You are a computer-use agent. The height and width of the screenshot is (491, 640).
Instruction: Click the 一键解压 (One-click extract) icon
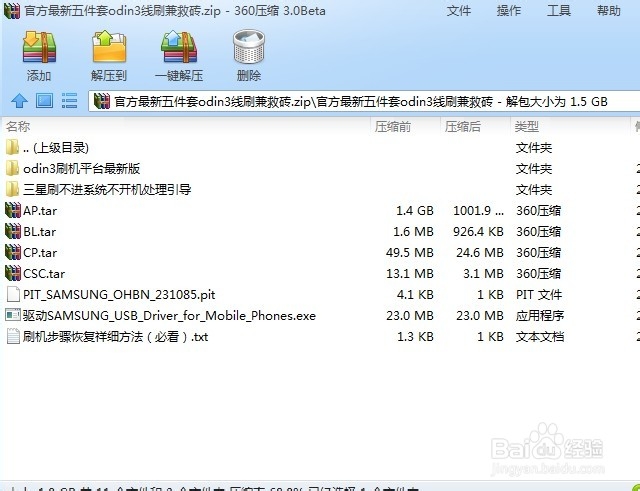tap(179, 47)
